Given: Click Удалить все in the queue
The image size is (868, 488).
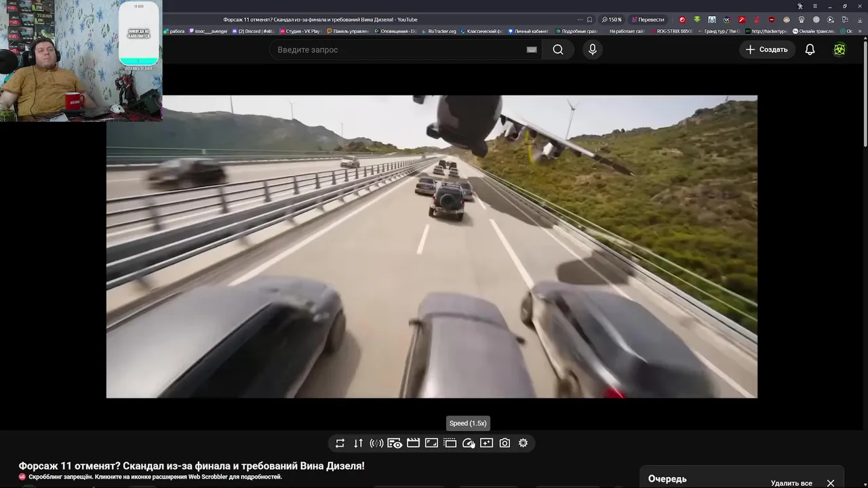Looking at the screenshot, I should click(791, 483).
